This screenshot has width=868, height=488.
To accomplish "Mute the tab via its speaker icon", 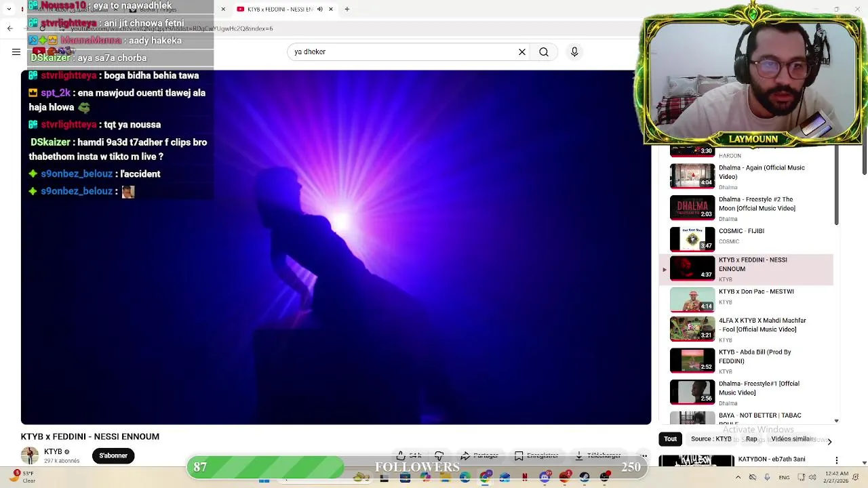I will 320,9.
